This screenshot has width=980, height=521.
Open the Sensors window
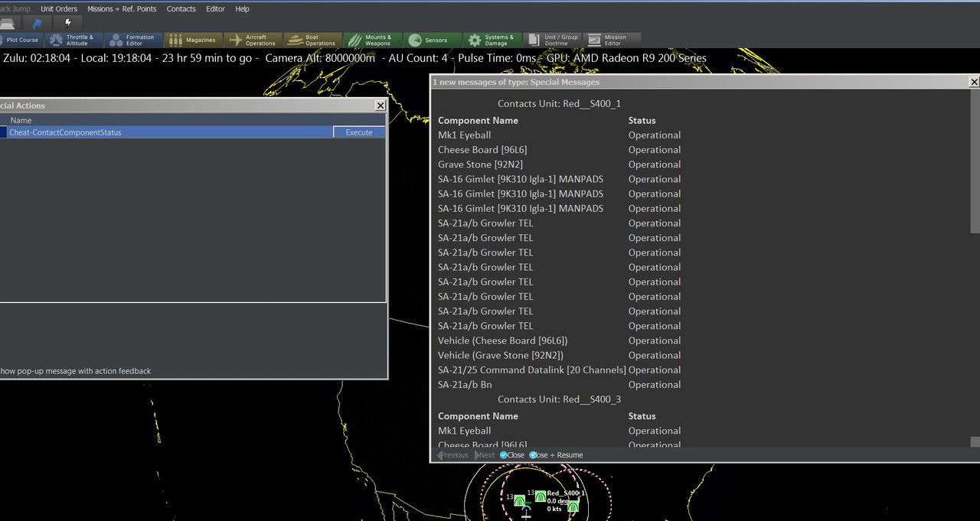[x=432, y=40]
